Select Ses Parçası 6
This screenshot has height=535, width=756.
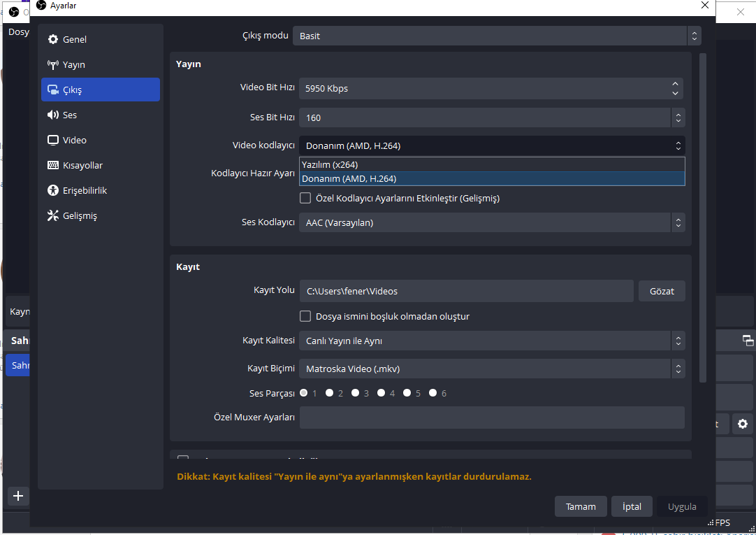(433, 393)
